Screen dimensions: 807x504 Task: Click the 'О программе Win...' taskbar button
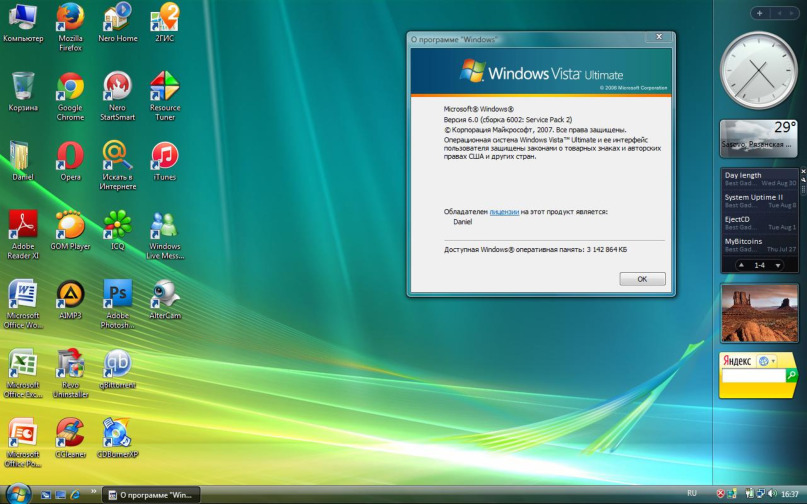(x=152, y=494)
